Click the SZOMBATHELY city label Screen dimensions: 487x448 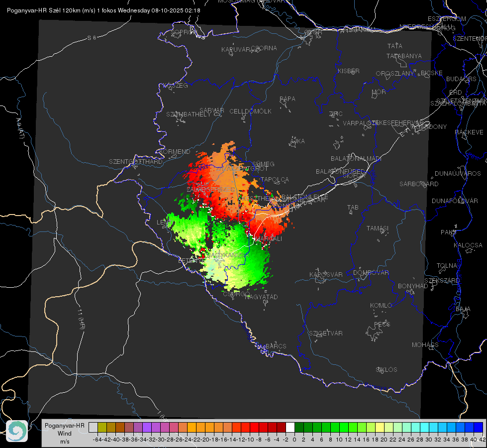point(188,114)
